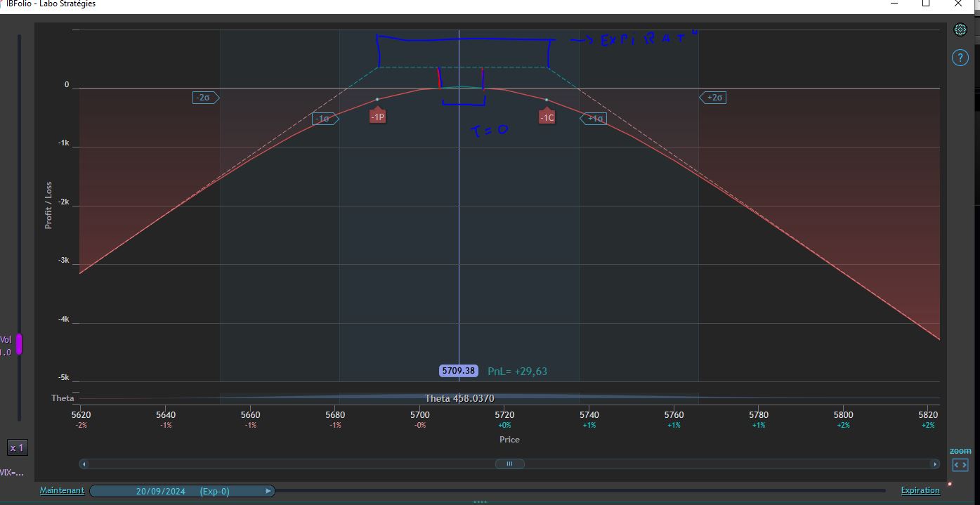This screenshot has height=505, width=980.
Task: Click the VIX=... label at bottom left
Action: click(12, 473)
